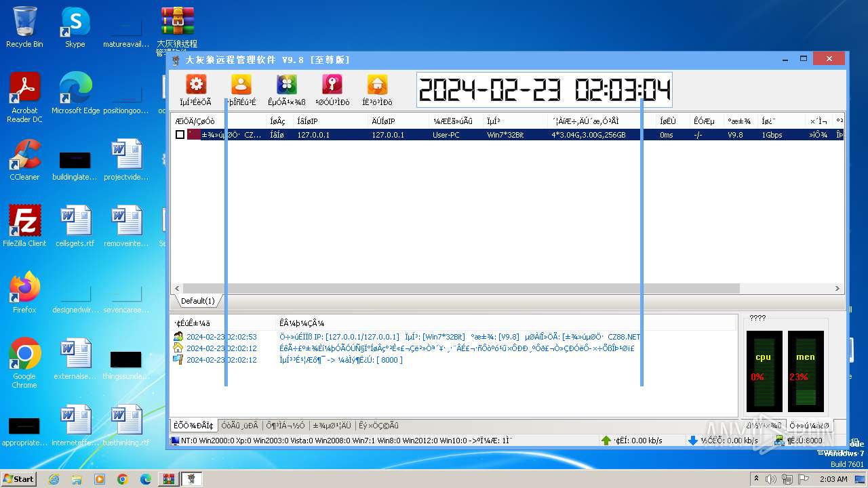Click the colorful pinwheel toolbar icon
868x488 pixels.
(287, 85)
